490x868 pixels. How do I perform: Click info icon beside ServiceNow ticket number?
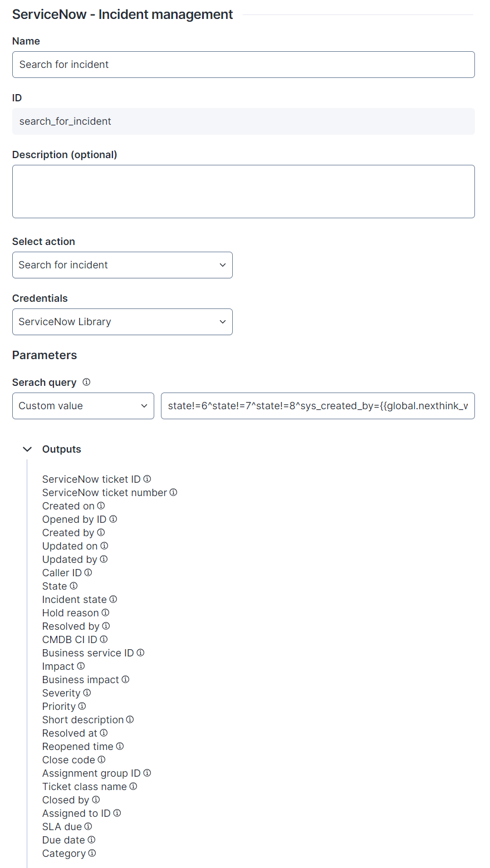pos(173,492)
